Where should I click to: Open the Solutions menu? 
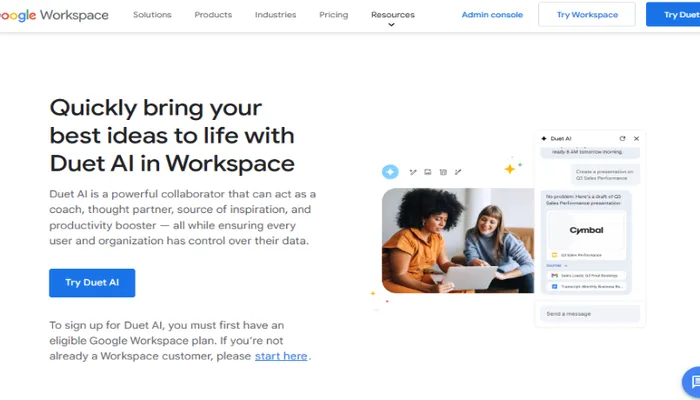click(152, 15)
